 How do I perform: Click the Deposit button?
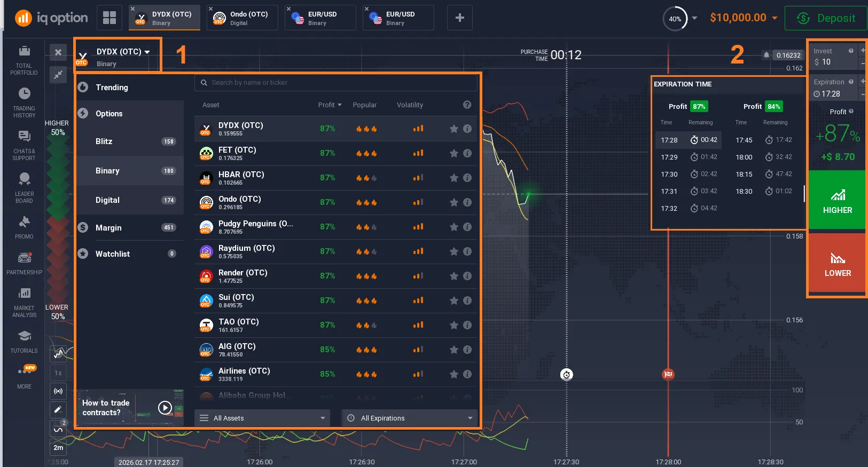[826, 18]
